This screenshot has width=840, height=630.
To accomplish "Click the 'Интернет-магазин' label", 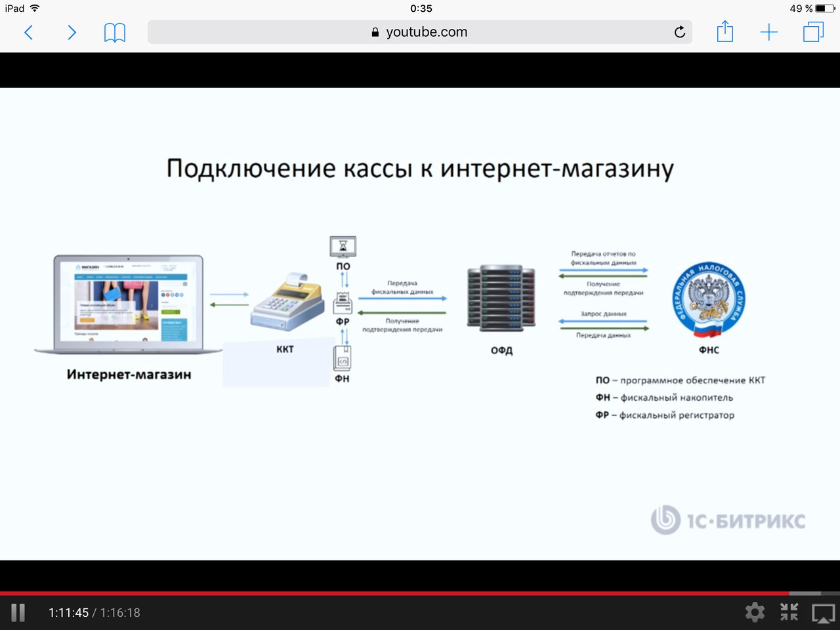I will click(129, 375).
